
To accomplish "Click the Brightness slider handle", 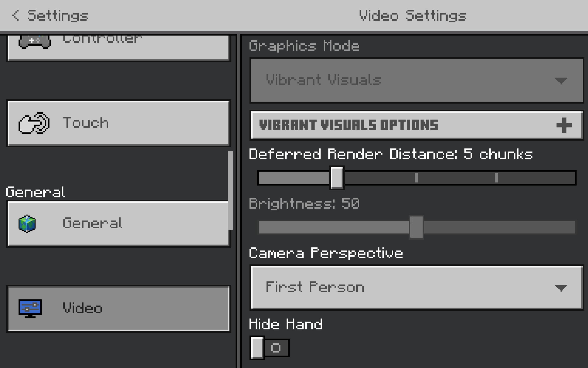I will point(416,227).
